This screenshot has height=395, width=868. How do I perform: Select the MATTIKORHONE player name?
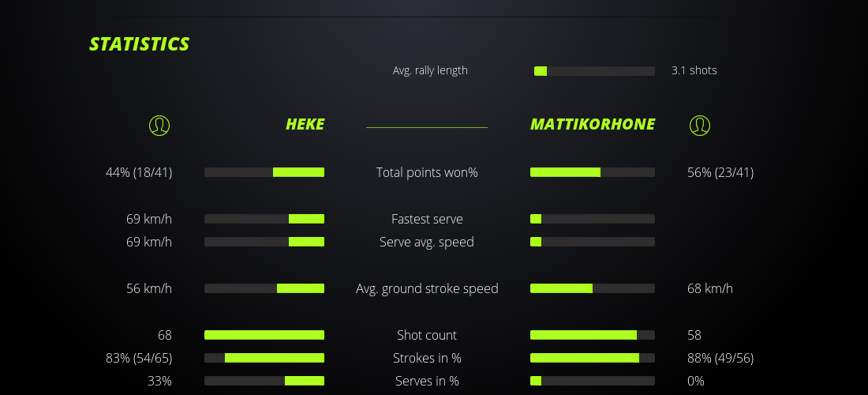[593, 125]
